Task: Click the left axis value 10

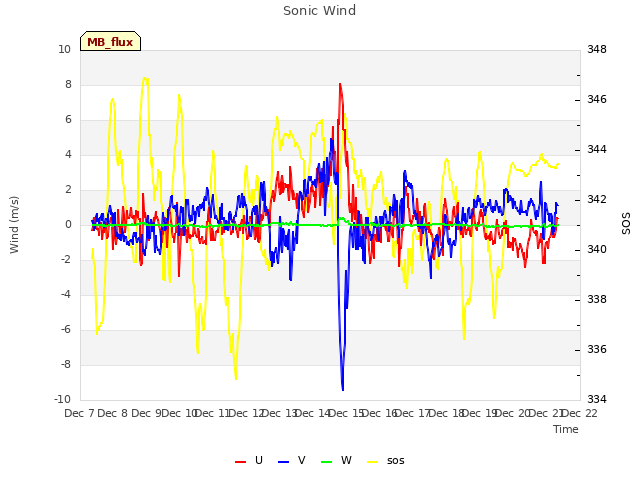Action: click(x=64, y=49)
